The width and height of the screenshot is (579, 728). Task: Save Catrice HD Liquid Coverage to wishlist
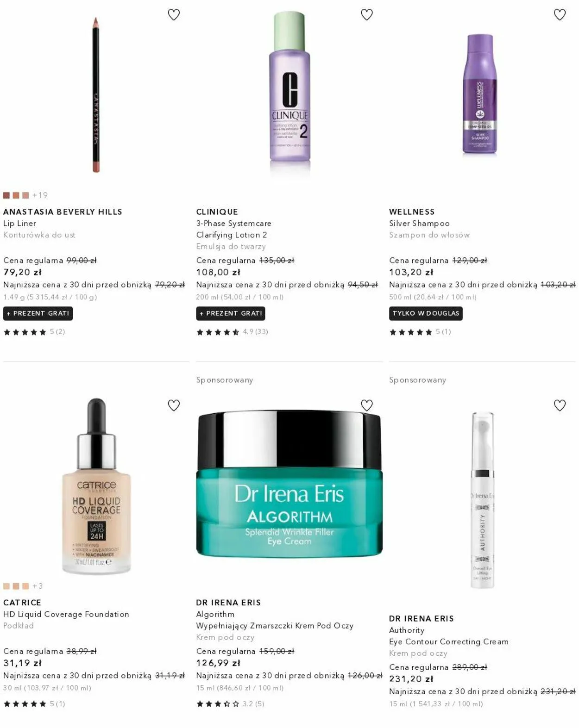tap(174, 405)
